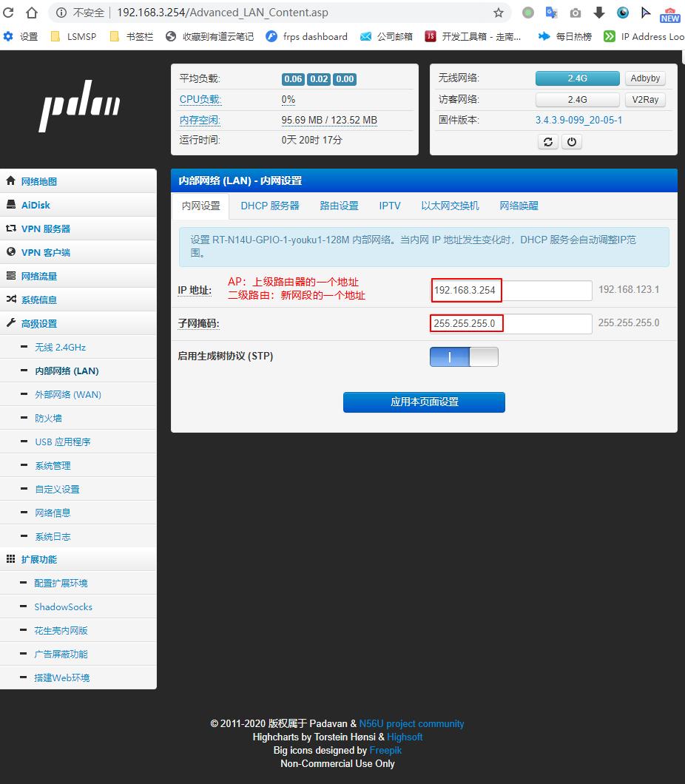Open 网络信息 page
This screenshot has width=685, height=784.
78,513
